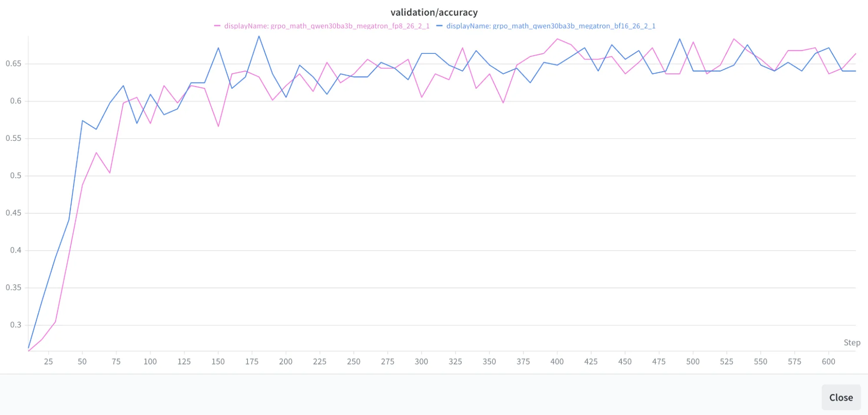Click the Close button
This screenshot has height=415, width=868.
[841, 397]
